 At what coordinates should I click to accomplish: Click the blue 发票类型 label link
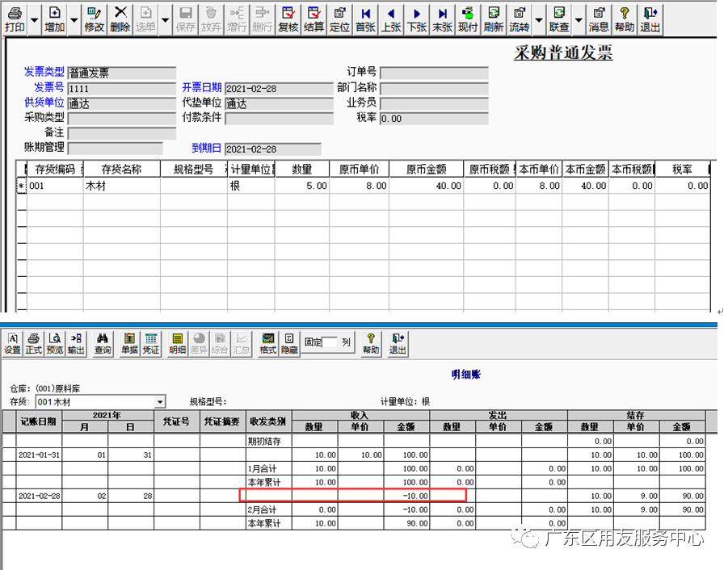(44, 73)
